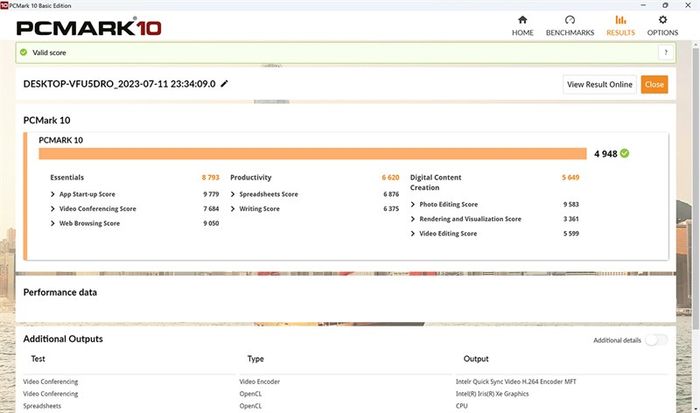Click the Valid score label
This screenshot has height=413, width=700.
pyautogui.click(x=49, y=53)
